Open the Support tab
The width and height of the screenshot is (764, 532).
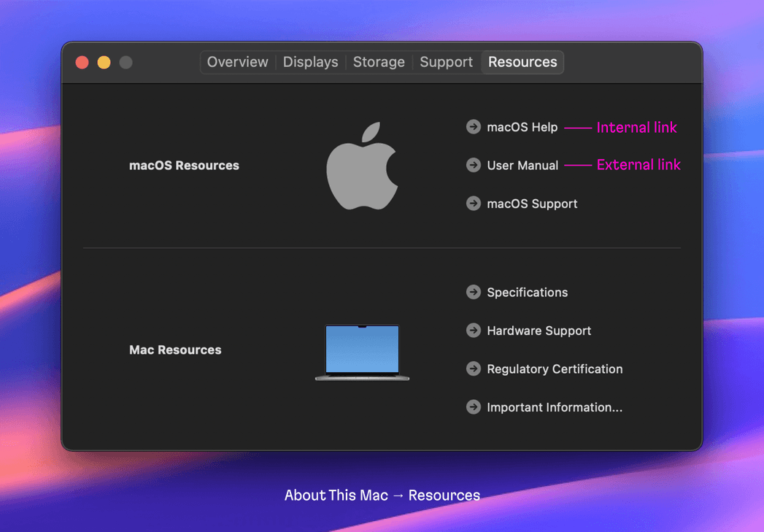(x=446, y=62)
